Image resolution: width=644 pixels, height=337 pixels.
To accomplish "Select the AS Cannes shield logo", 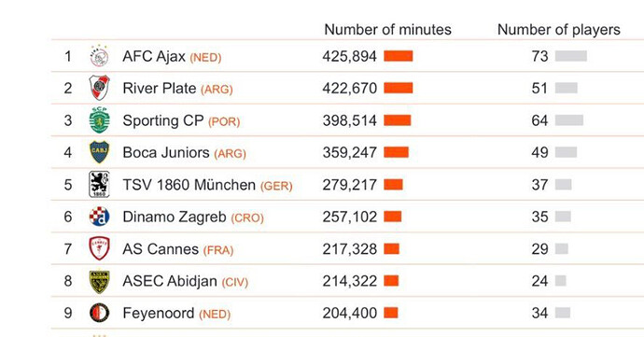I will (x=99, y=248).
